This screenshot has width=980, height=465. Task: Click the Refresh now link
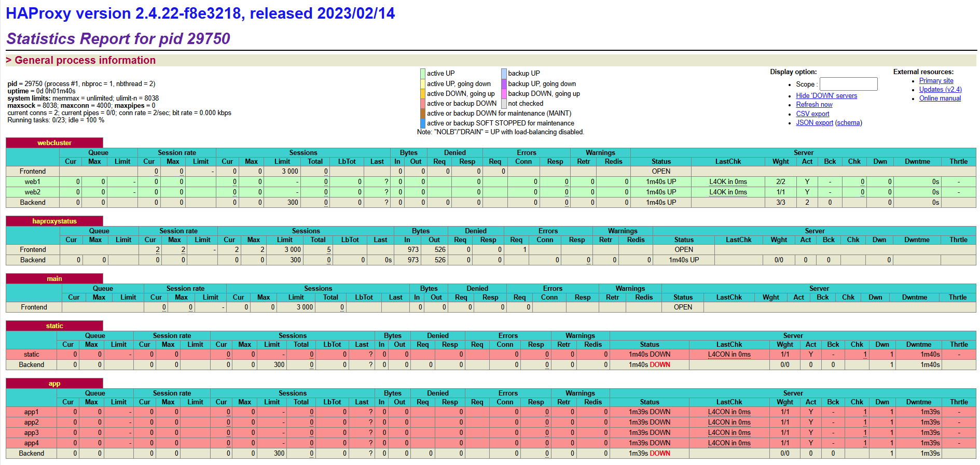(814, 104)
